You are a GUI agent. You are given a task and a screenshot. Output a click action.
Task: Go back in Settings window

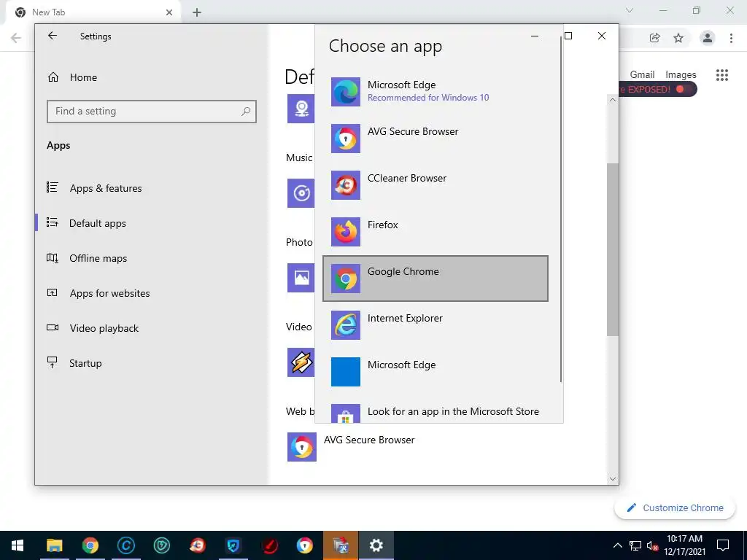tap(53, 36)
